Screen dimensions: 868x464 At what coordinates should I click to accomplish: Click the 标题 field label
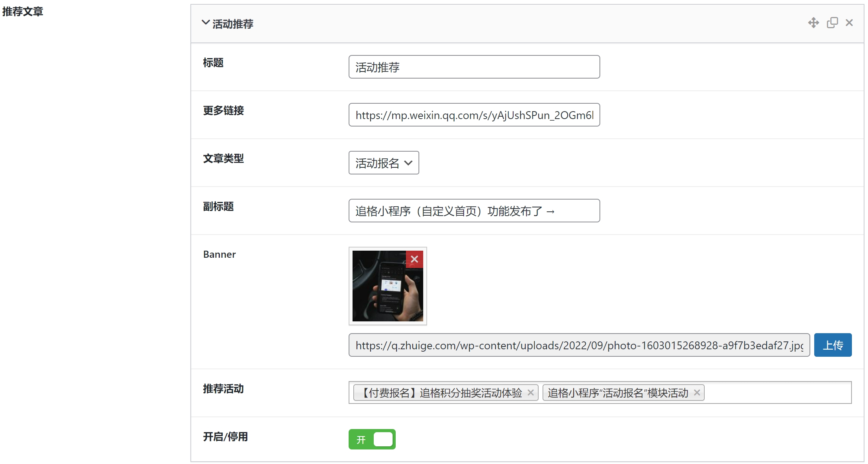[213, 62]
